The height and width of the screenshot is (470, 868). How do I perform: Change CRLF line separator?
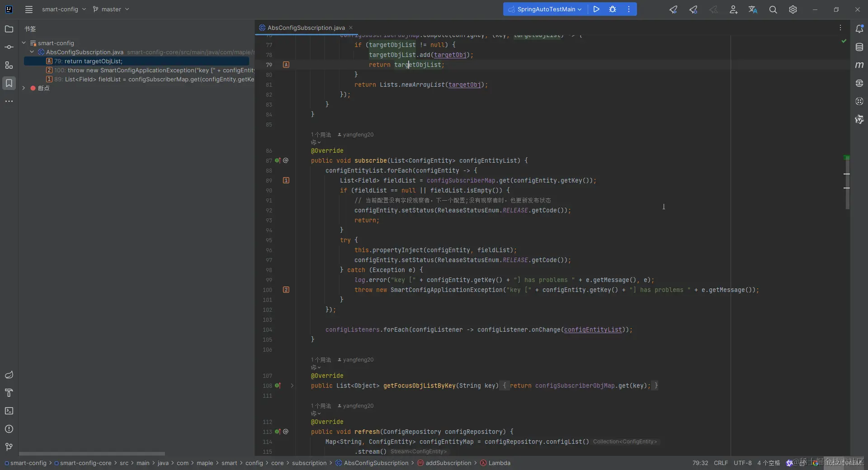(721, 463)
